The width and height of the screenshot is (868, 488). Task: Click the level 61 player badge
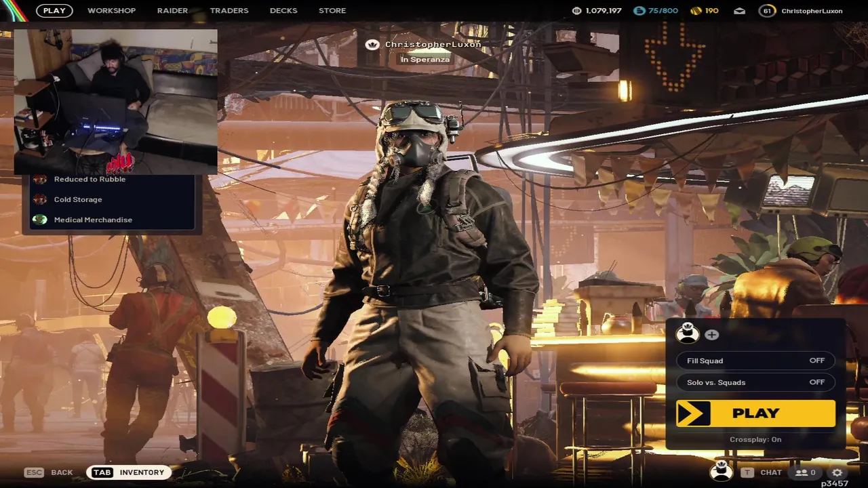coord(767,11)
